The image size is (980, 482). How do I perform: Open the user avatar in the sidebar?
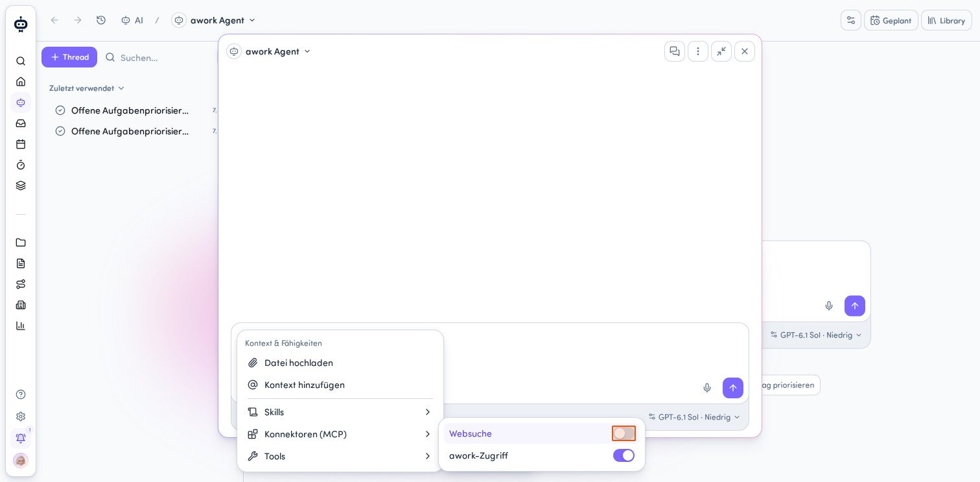click(21, 461)
